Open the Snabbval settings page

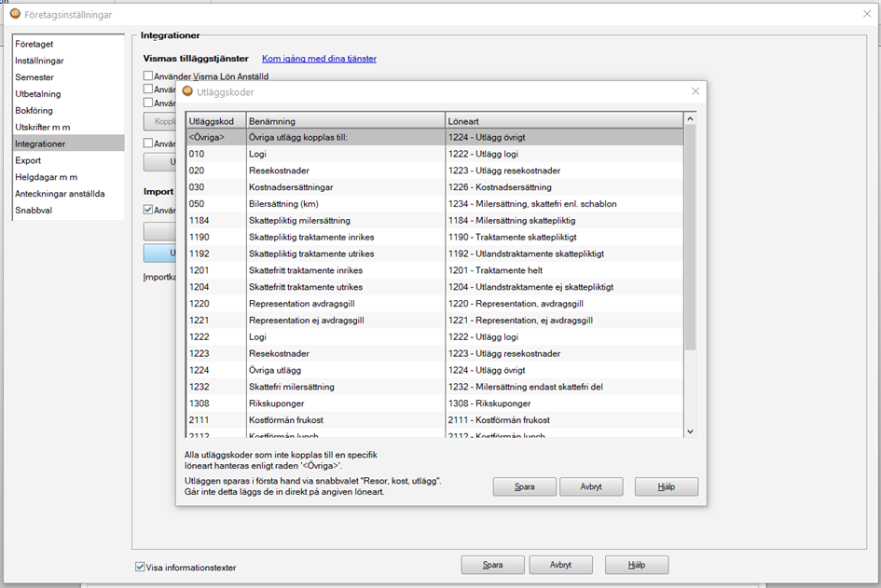click(x=68, y=210)
